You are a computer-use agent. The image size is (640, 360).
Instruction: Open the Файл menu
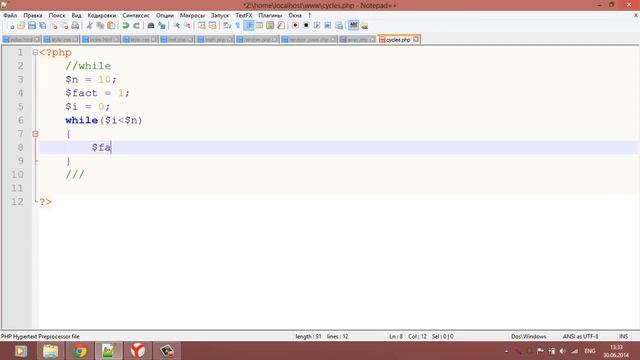pyautogui.click(x=10, y=15)
